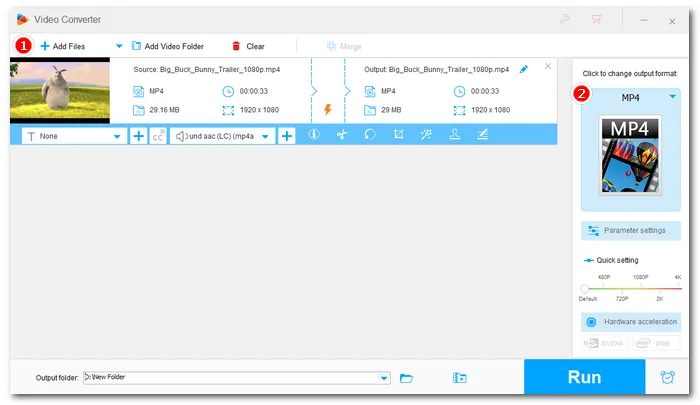This screenshot has width=700, height=405.
Task: Toggle Intel acceleration option
Action: pos(655,343)
